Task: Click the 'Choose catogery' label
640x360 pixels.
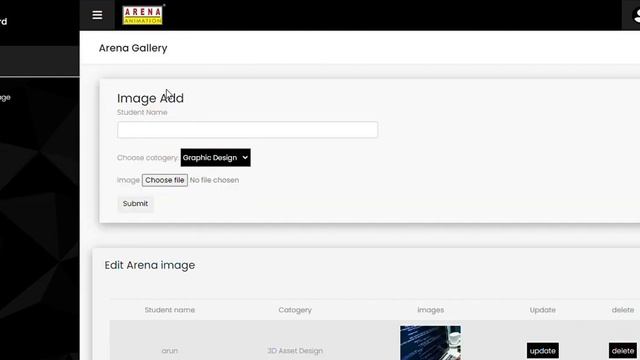Action: (147, 158)
